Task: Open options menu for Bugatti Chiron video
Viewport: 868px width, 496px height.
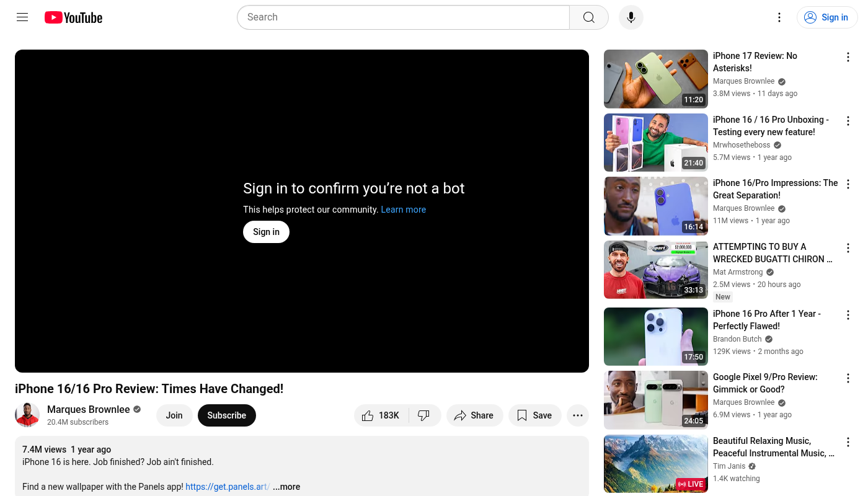Action: pyautogui.click(x=848, y=249)
